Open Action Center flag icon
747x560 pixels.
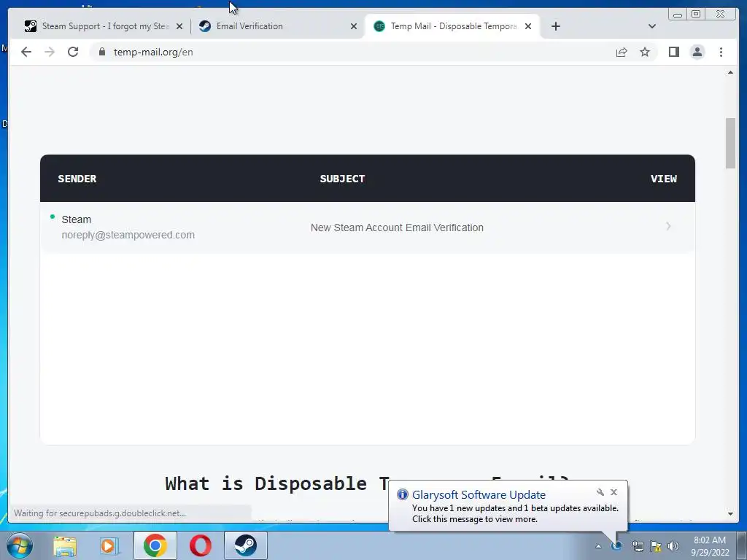point(656,546)
